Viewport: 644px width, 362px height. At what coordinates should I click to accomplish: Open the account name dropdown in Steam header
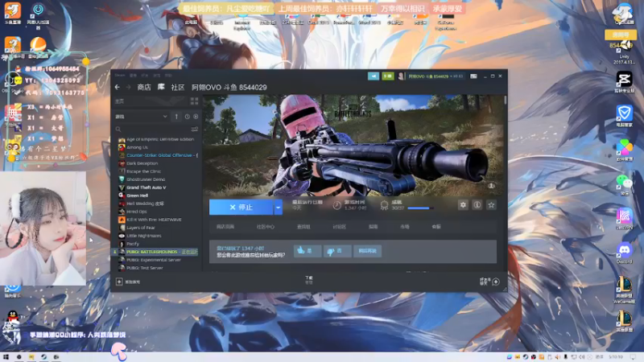pos(436,76)
